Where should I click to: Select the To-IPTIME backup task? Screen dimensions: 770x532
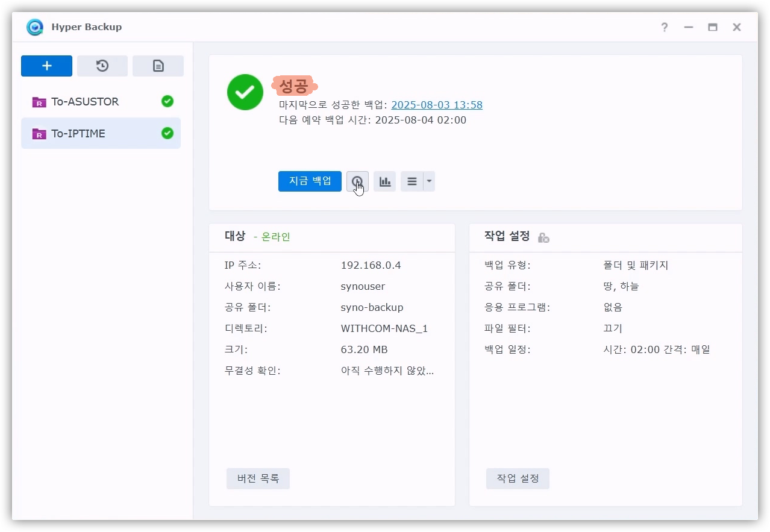pos(78,134)
